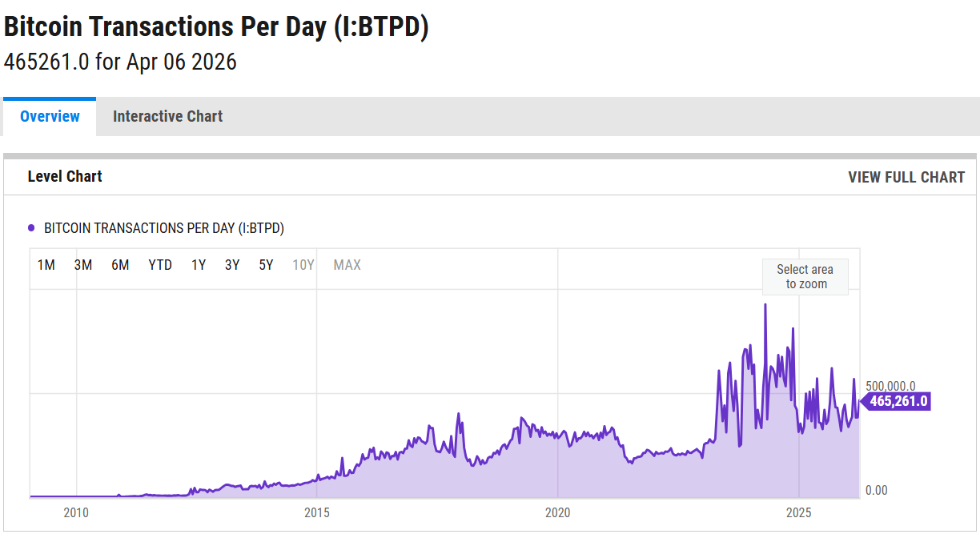Image resolution: width=980 pixels, height=538 pixels.
Task: Click the purple legend dot
Action: pos(30,227)
